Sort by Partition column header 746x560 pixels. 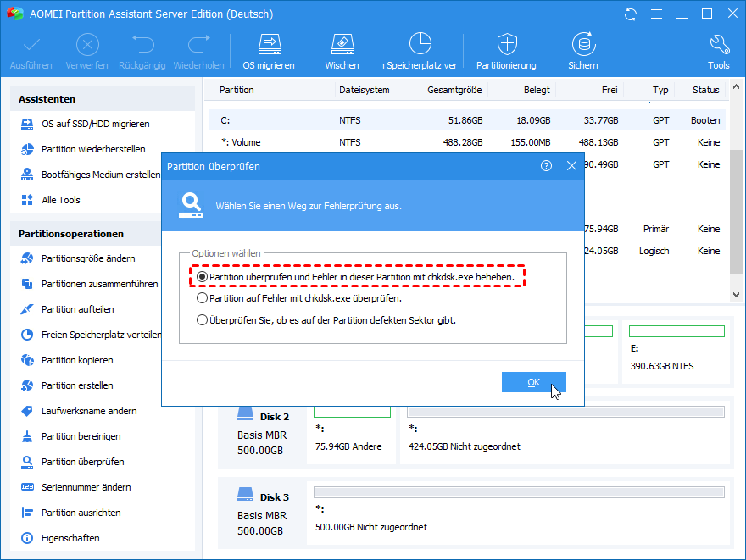click(x=237, y=90)
